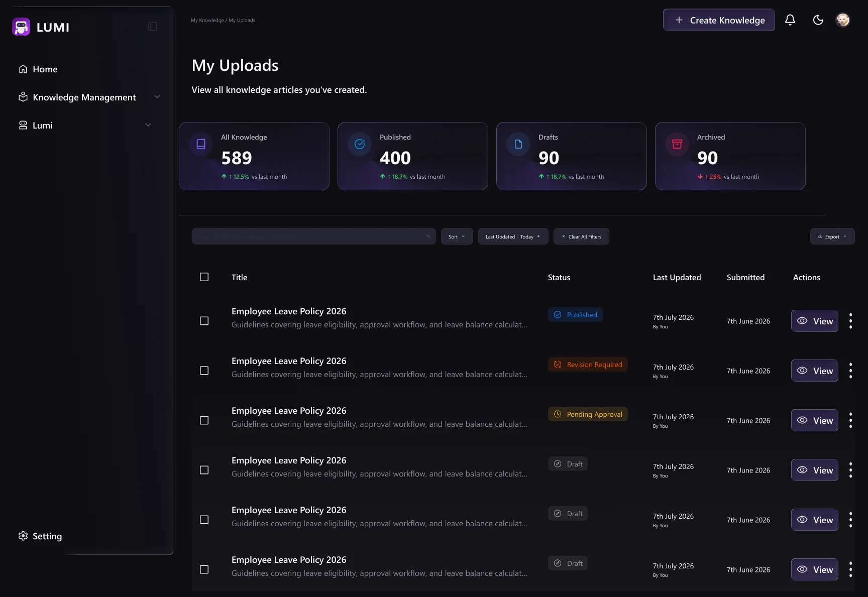Open more actions for the Published row
This screenshot has height=597, width=868.
(850, 321)
